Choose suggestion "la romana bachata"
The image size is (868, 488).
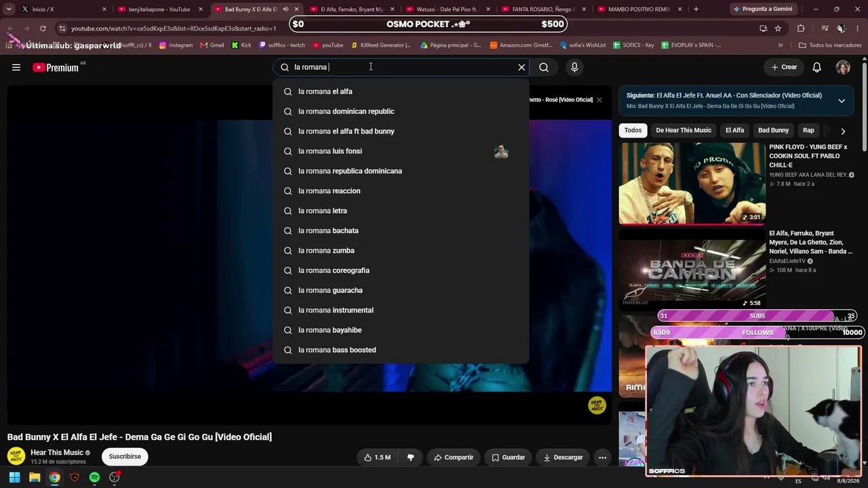pos(401,230)
